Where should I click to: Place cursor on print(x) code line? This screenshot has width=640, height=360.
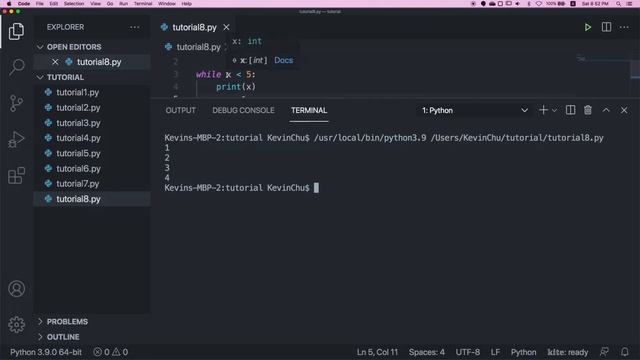click(x=236, y=87)
